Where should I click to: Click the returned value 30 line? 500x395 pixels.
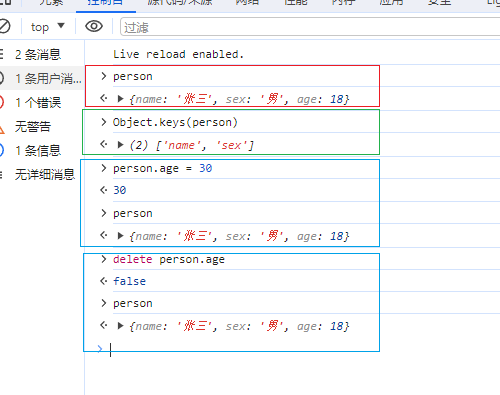[120, 190]
